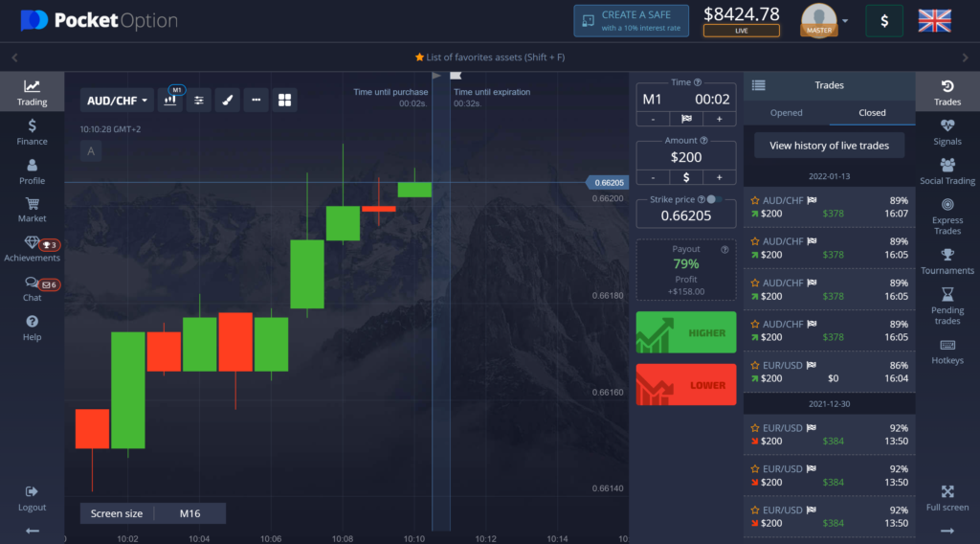
Task: Switch amount mode with dollar button
Action: click(x=686, y=177)
